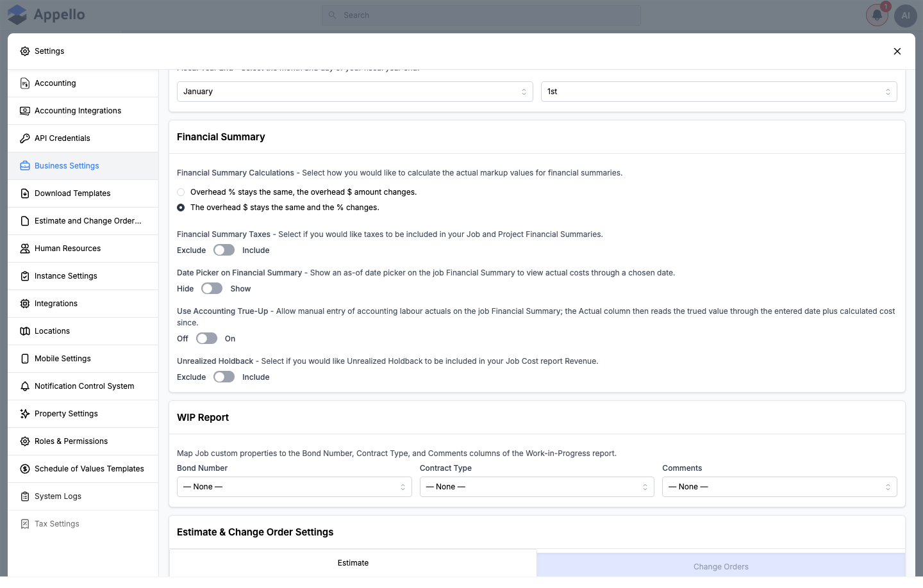Click the Search input field
923x588 pixels.
(481, 15)
